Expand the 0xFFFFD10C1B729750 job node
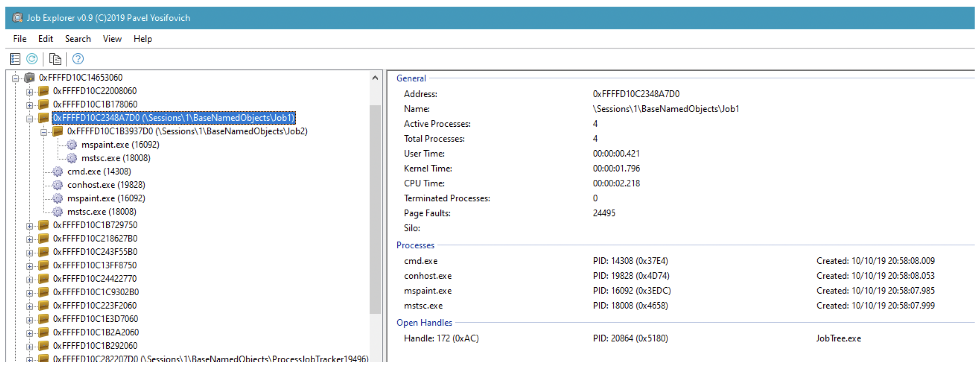The width and height of the screenshot is (980, 371). (x=29, y=226)
